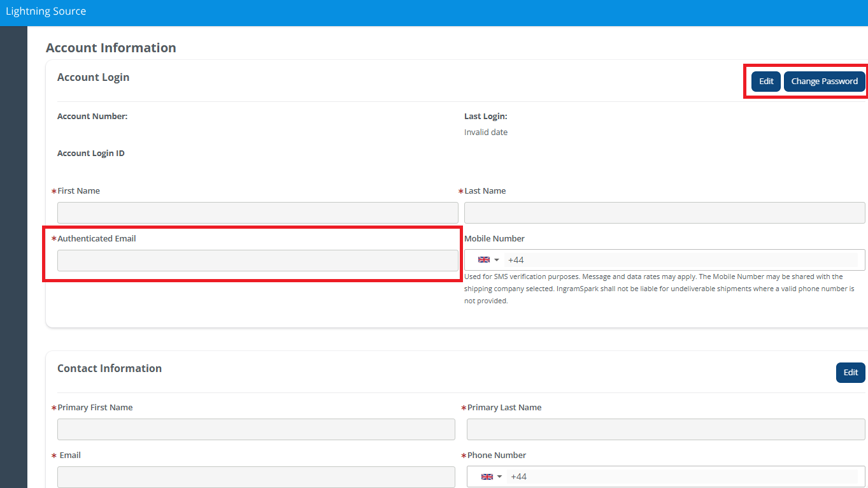Click the Change Password button

click(824, 82)
